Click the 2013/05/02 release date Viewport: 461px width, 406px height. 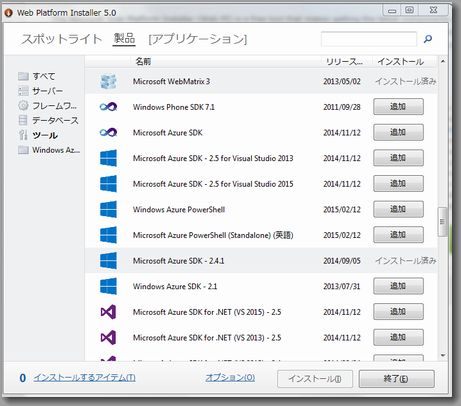342,81
